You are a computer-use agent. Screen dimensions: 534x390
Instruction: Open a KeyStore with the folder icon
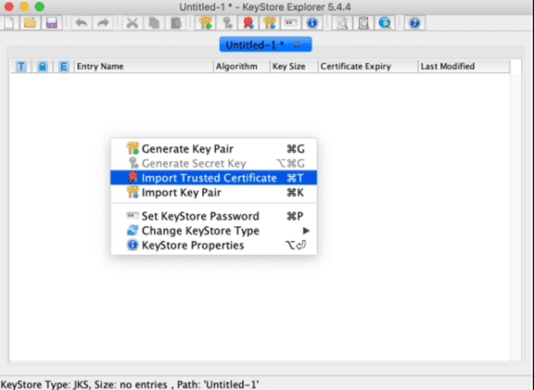[x=30, y=23]
